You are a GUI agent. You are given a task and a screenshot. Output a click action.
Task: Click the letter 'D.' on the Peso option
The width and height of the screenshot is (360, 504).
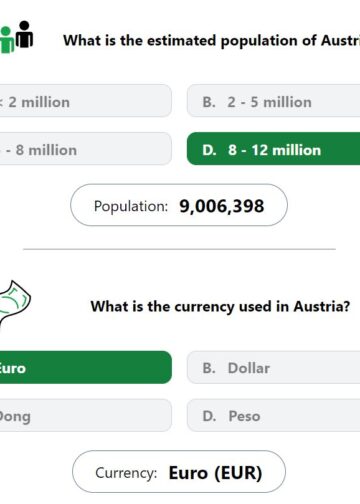(209, 416)
